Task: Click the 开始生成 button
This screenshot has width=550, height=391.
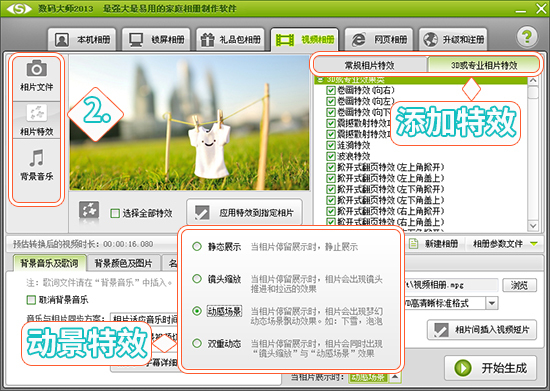Action: click(x=490, y=368)
